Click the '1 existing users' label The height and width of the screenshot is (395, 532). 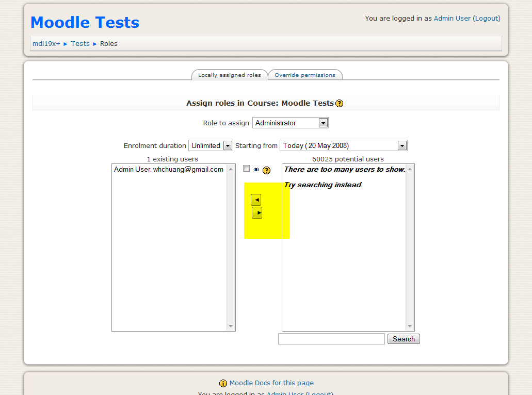[x=172, y=159]
